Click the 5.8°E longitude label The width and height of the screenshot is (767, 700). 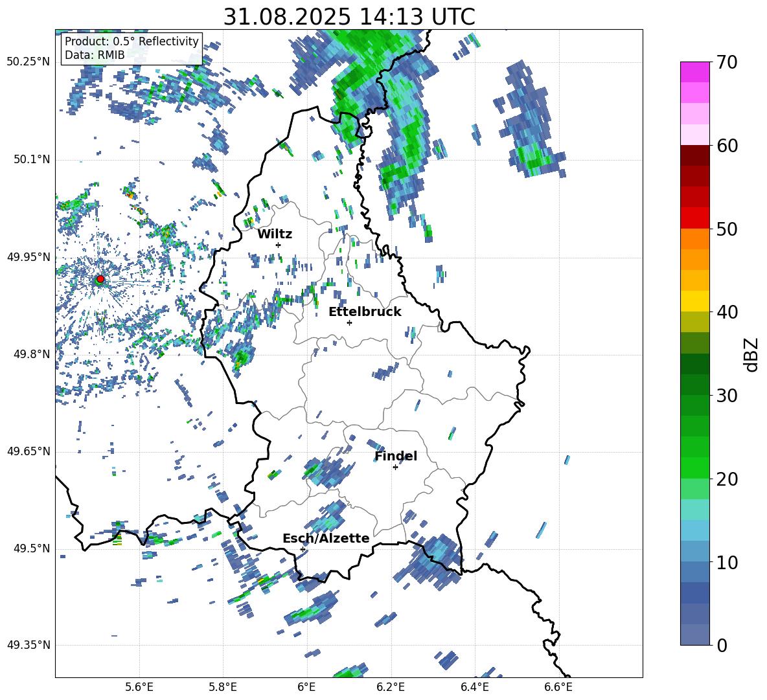pos(223,687)
